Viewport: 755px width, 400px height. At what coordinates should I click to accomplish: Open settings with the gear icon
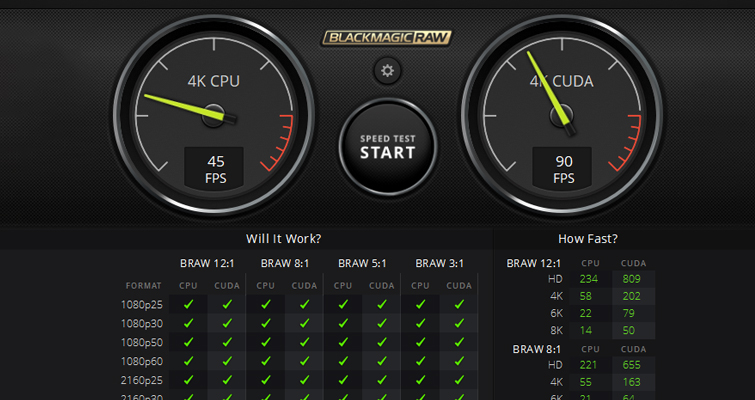[387, 71]
